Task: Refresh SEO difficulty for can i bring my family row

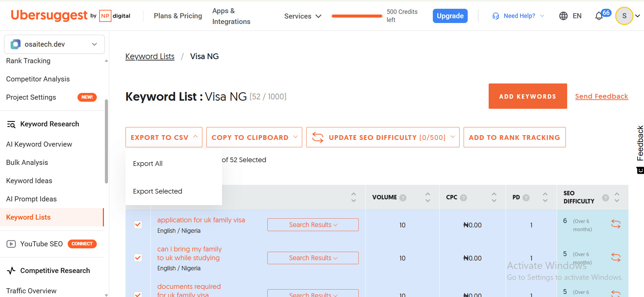Action: coord(616,257)
